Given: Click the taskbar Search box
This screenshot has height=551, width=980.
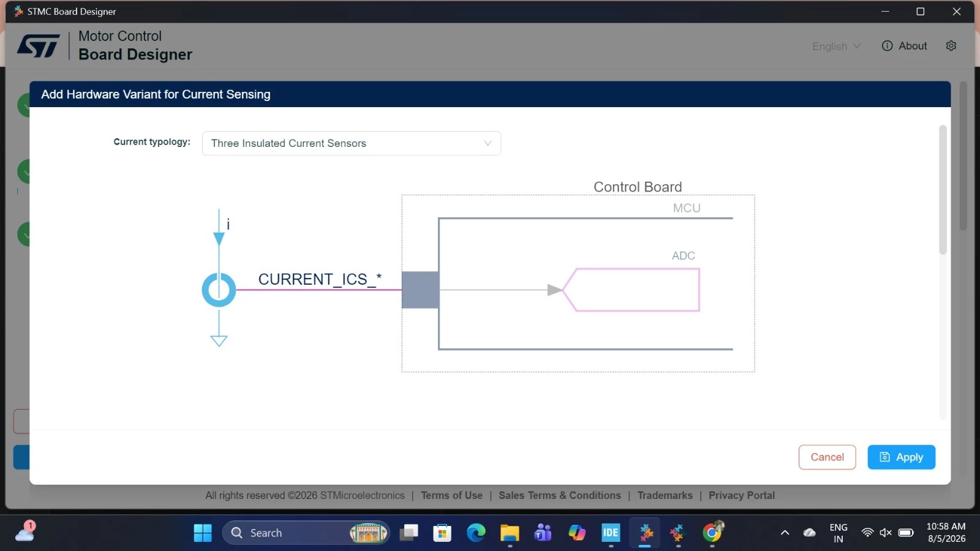Looking at the screenshot, I should coord(306,533).
